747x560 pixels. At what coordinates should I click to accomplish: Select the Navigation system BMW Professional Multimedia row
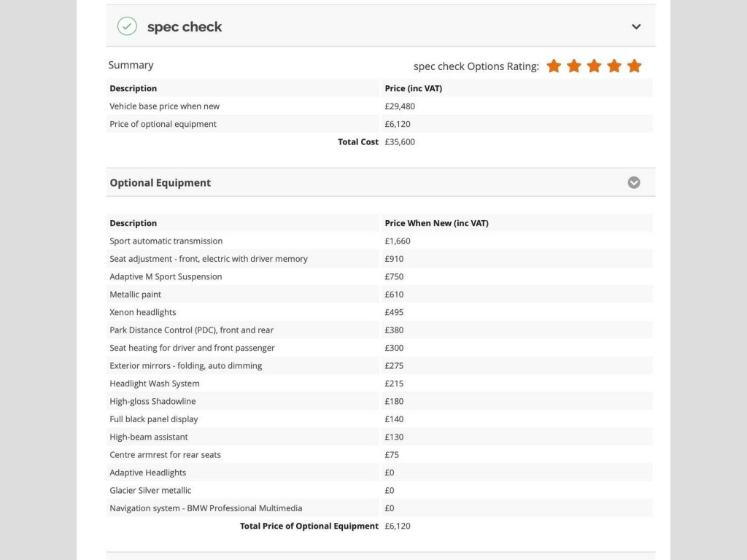206,508
